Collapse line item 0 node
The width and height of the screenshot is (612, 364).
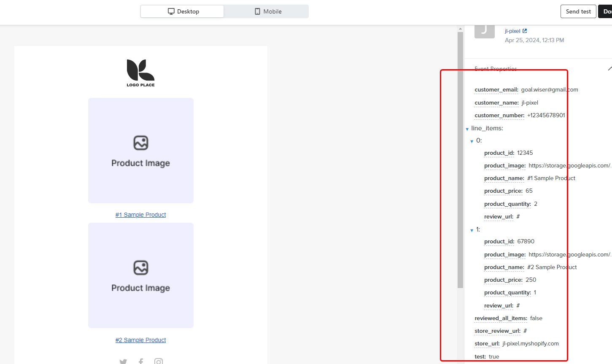click(472, 141)
